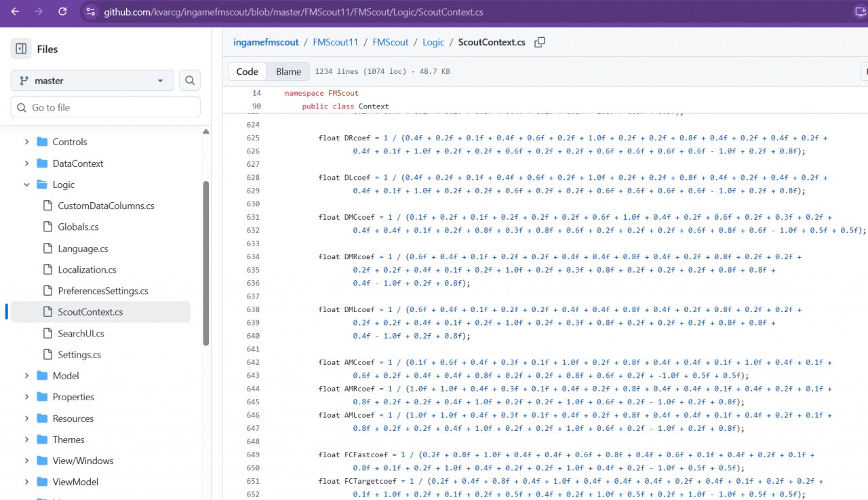868x500 pixels.
Task: Click line number 631
Action: click(253, 217)
